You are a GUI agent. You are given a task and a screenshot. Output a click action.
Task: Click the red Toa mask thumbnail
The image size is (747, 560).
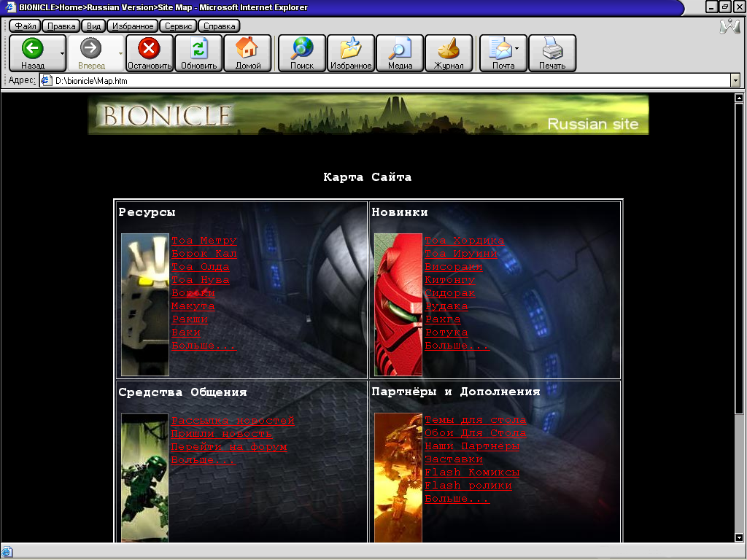click(398, 305)
